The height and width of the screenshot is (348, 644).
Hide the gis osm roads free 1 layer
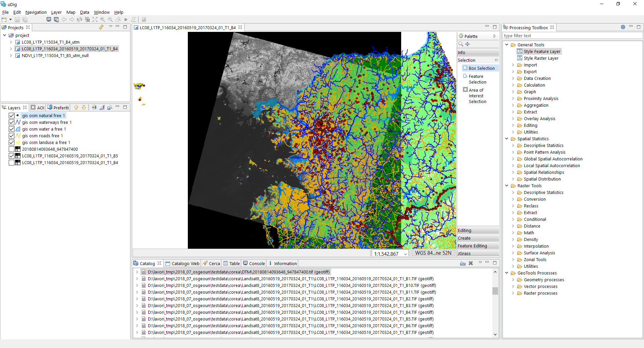click(12, 136)
